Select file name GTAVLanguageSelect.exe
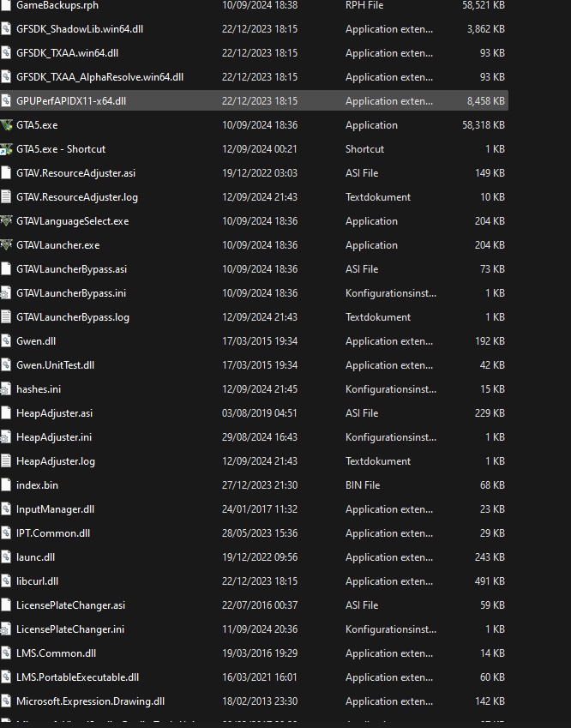The width and height of the screenshot is (571, 728). (x=72, y=221)
